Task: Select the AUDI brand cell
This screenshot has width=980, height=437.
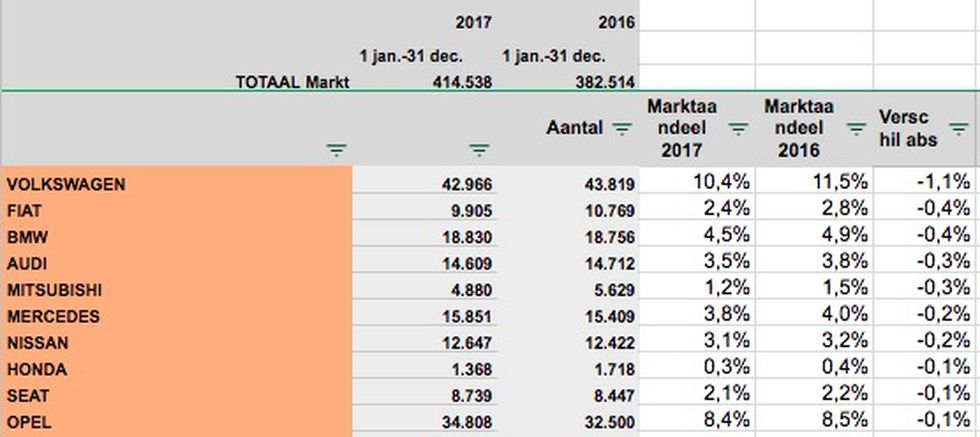Action: tap(177, 264)
